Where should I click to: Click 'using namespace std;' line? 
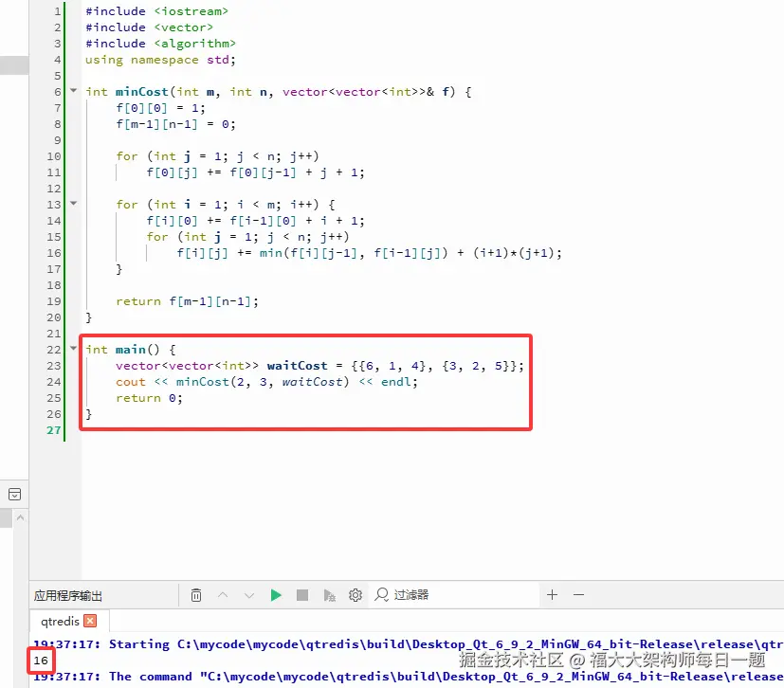pyautogui.click(x=160, y=60)
